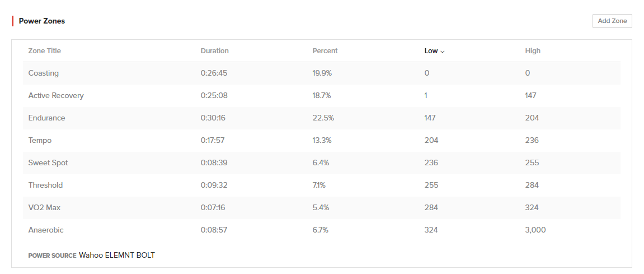Viewport: 644px width, 274px height.
Task: Click the High column header
Action: click(x=533, y=51)
